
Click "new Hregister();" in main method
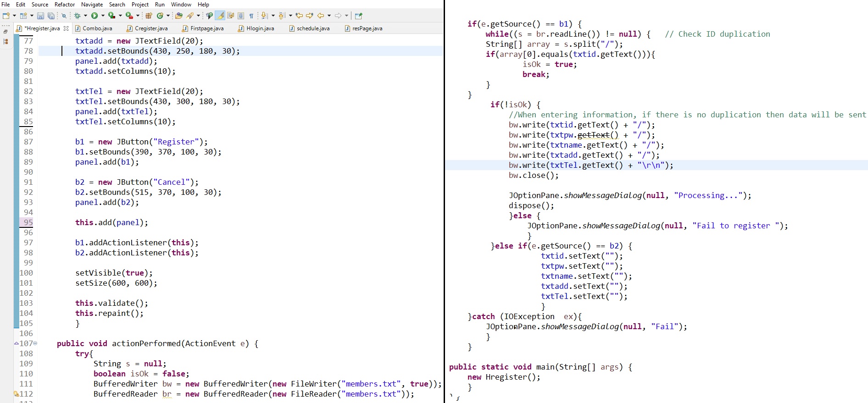504,377
